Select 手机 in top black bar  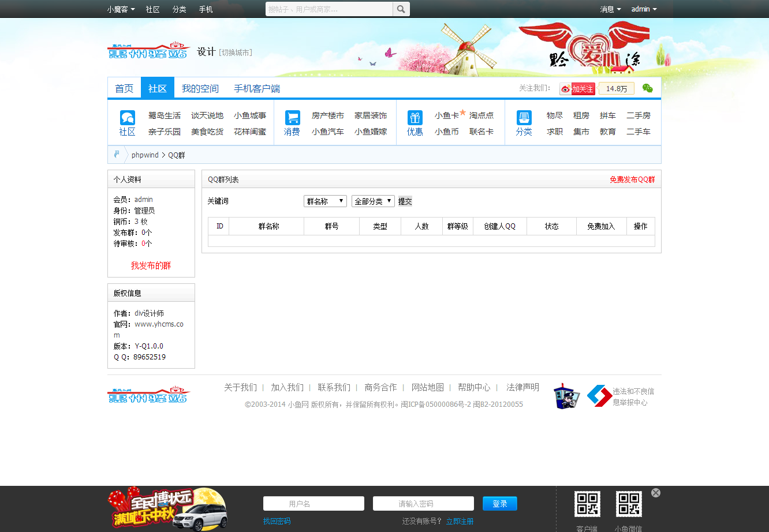206,9
